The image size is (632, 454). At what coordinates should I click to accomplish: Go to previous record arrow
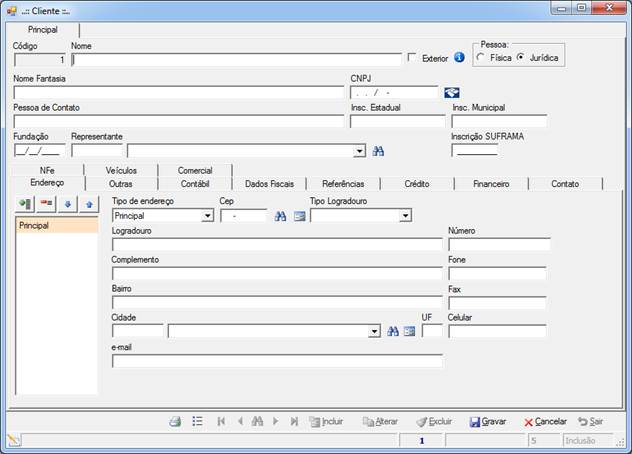point(240,421)
